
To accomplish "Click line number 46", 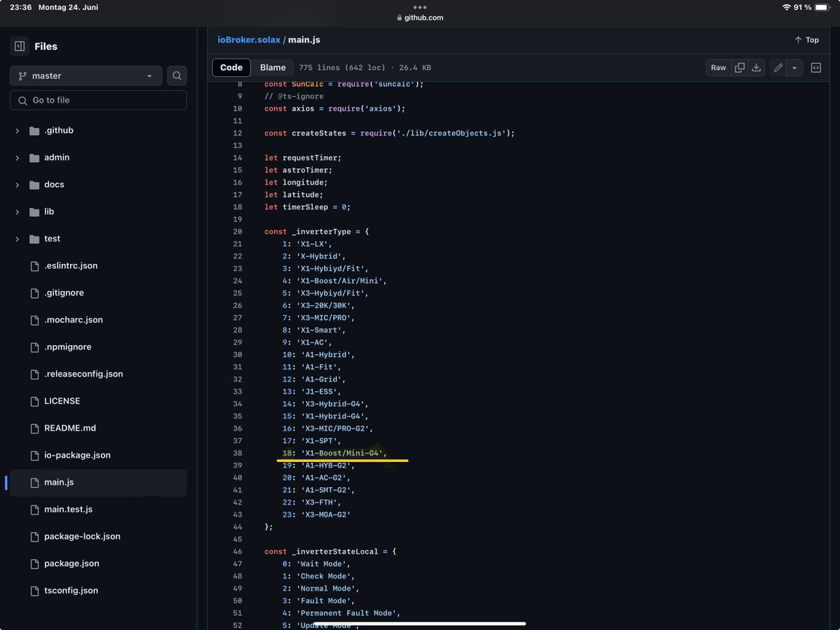I will [237, 552].
